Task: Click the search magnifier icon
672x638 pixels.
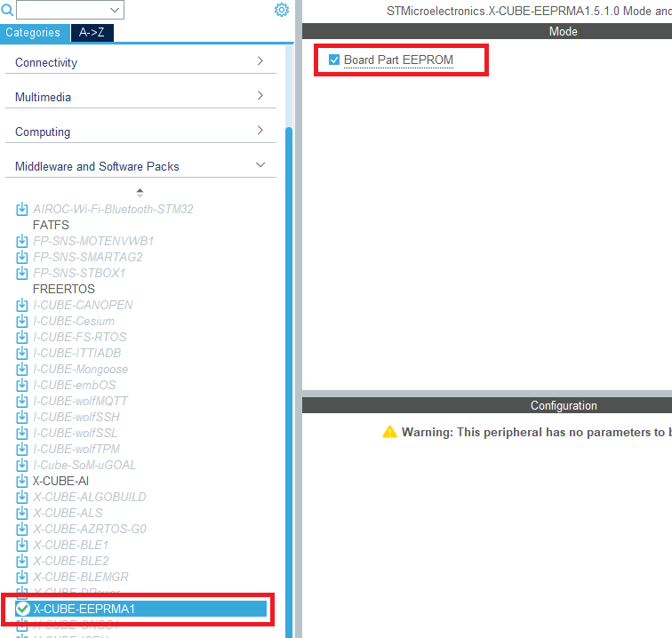Action: (x=7, y=10)
